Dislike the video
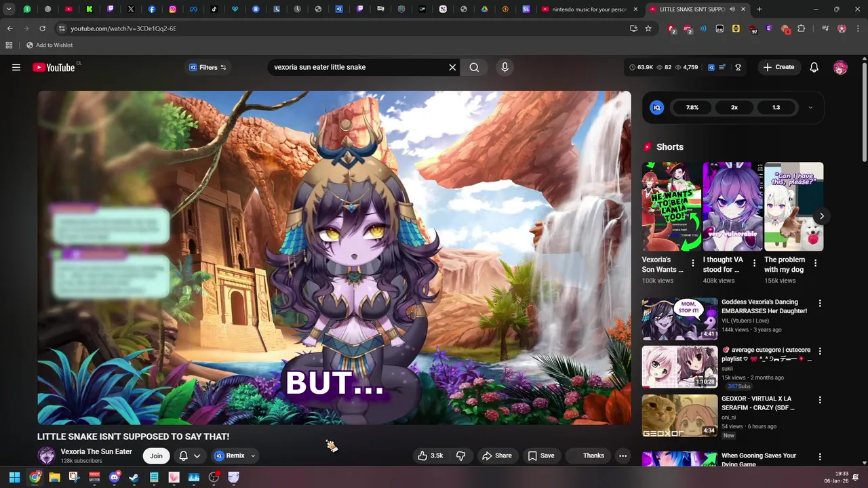 [460, 455]
